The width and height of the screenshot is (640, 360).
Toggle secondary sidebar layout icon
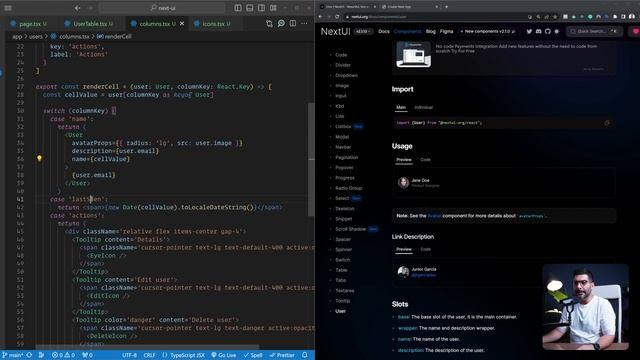[x=262, y=8]
